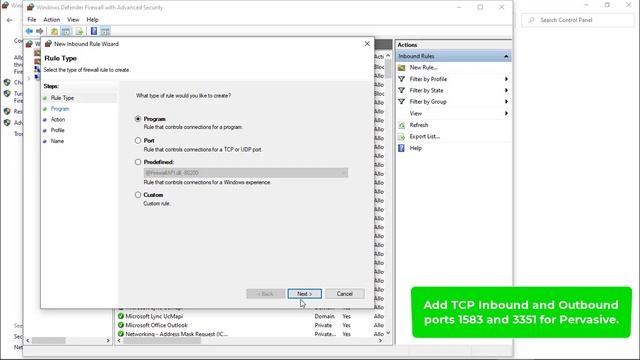Click the Filter by State funnel icon

pos(402,90)
